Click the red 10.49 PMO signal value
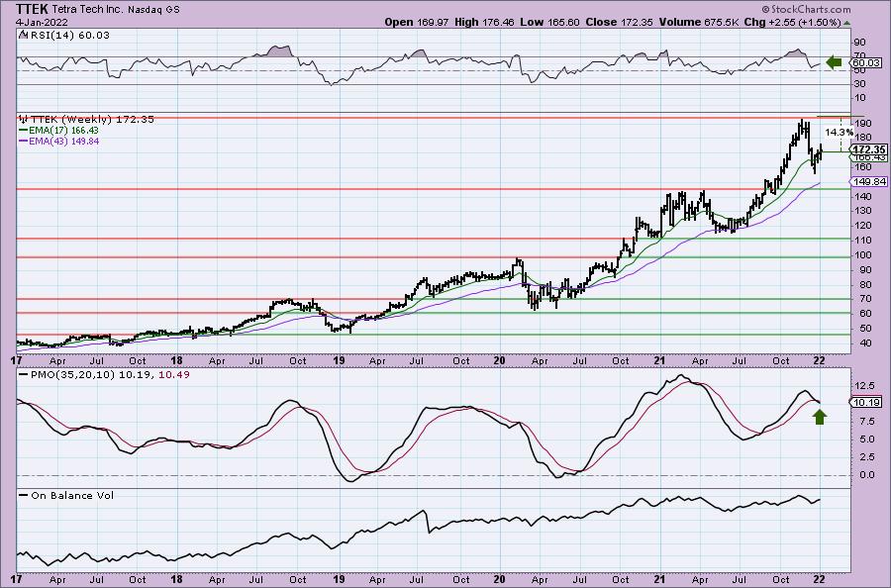The width and height of the screenshot is (891, 588). click(174, 375)
